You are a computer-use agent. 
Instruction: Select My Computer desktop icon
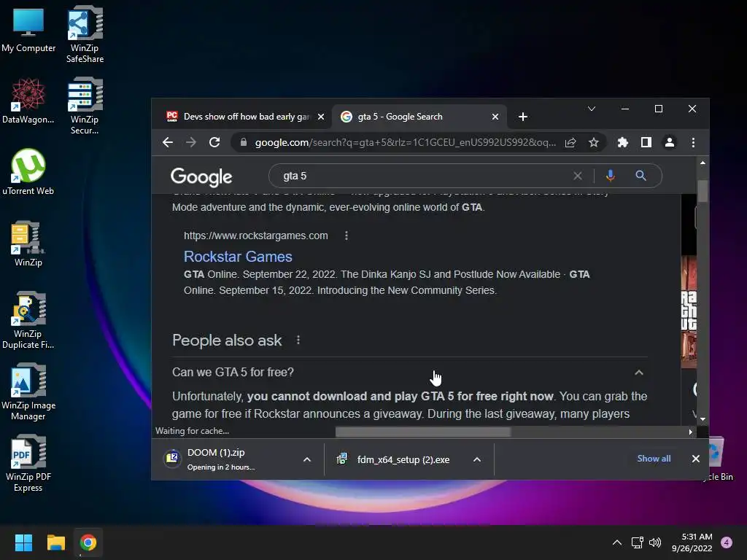[28, 30]
